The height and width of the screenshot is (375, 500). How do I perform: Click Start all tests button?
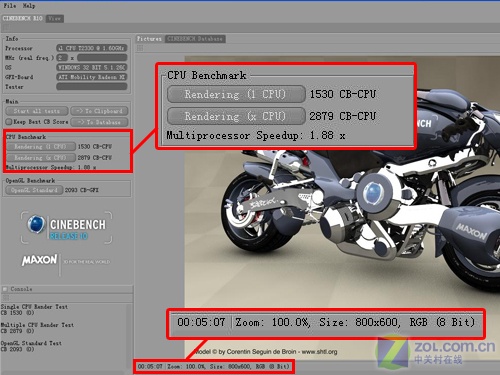point(37,111)
